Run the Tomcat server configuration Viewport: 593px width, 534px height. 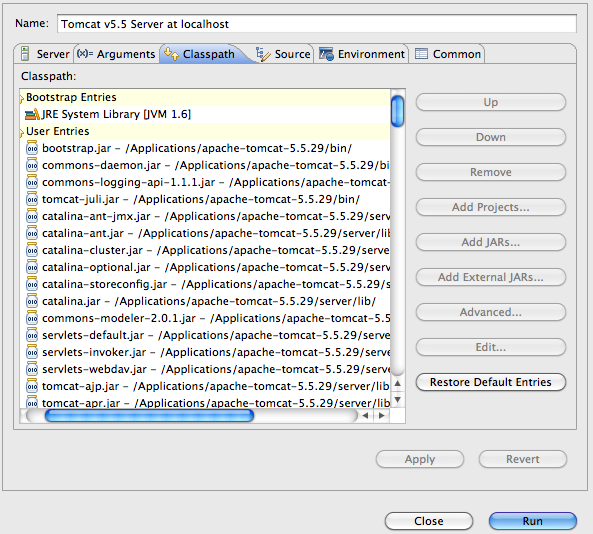point(532,521)
